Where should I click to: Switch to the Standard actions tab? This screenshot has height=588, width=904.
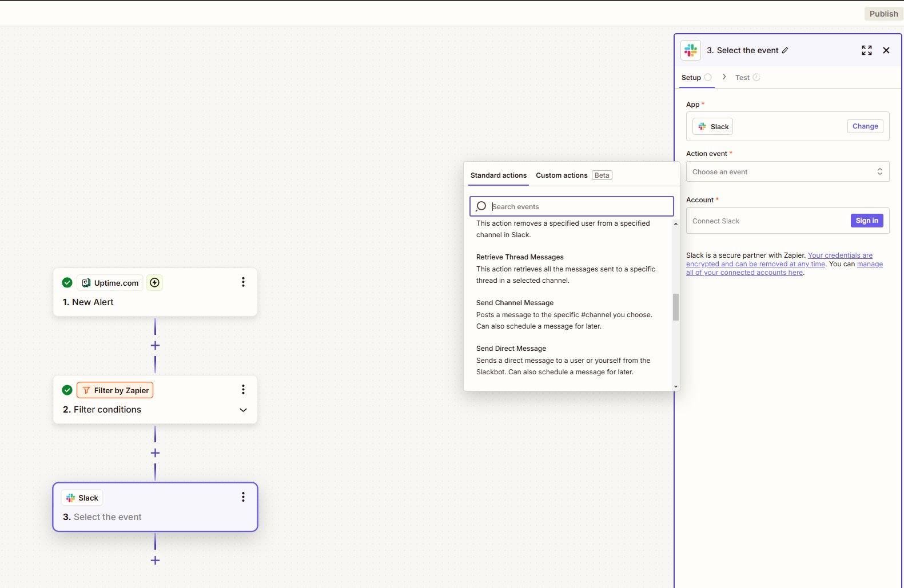point(499,175)
